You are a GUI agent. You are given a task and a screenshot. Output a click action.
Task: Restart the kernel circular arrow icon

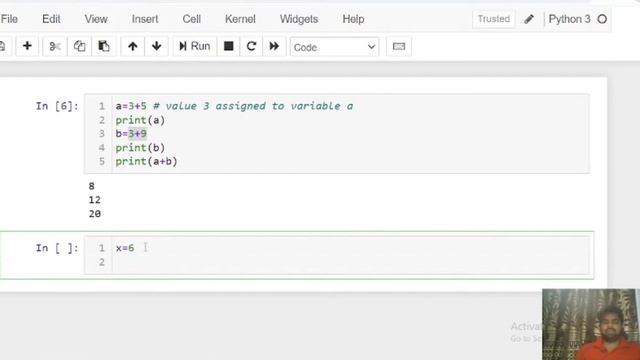(251, 46)
